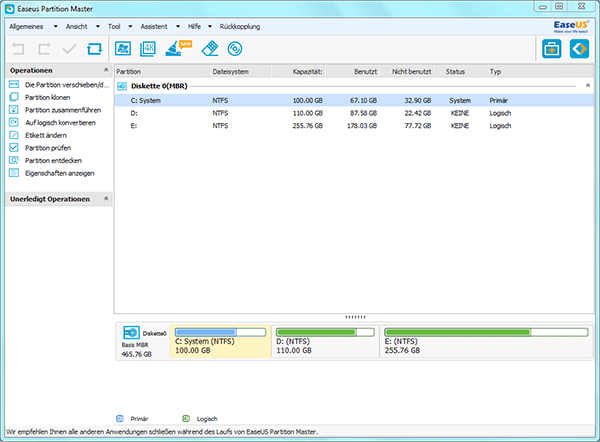Image resolution: width=600 pixels, height=442 pixels.
Task: Sort by Benutzt column header
Action: [352, 72]
